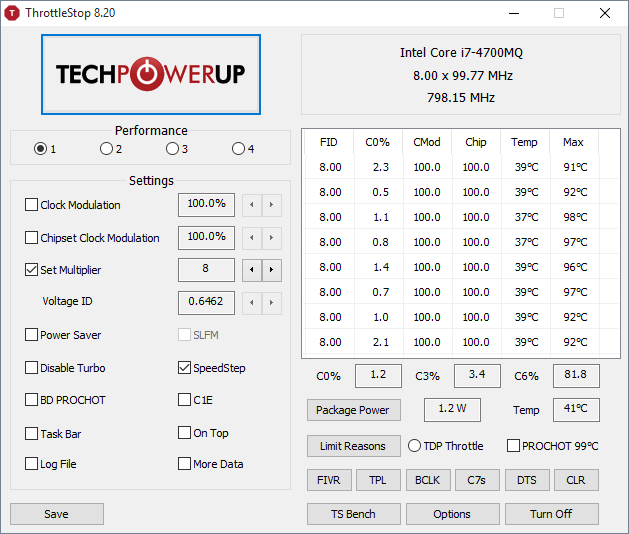
Task: Check the Task Bar option
Action: point(31,434)
